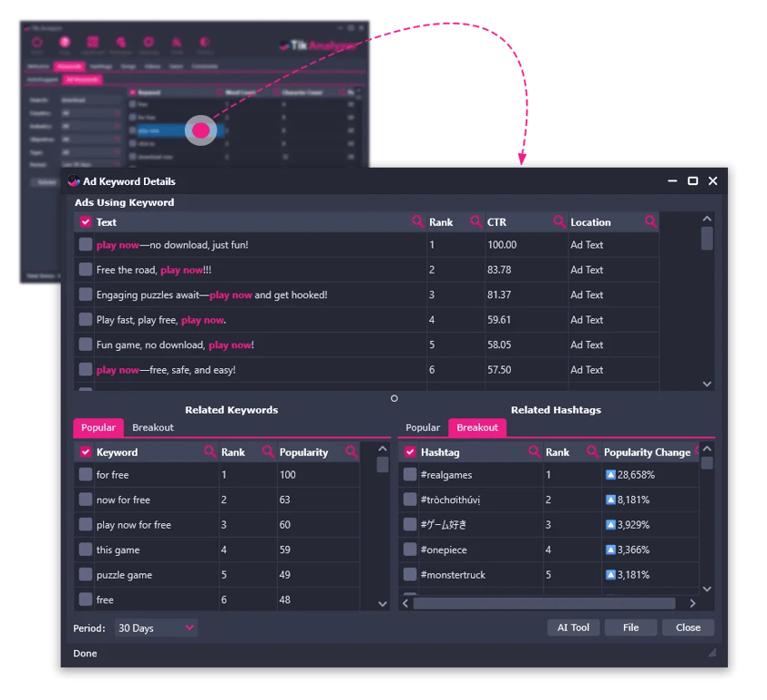Image resolution: width=767 pixels, height=700 pixels.
Task: Check the 'Play fast, play free' ad row
Action: pos(86,319)
